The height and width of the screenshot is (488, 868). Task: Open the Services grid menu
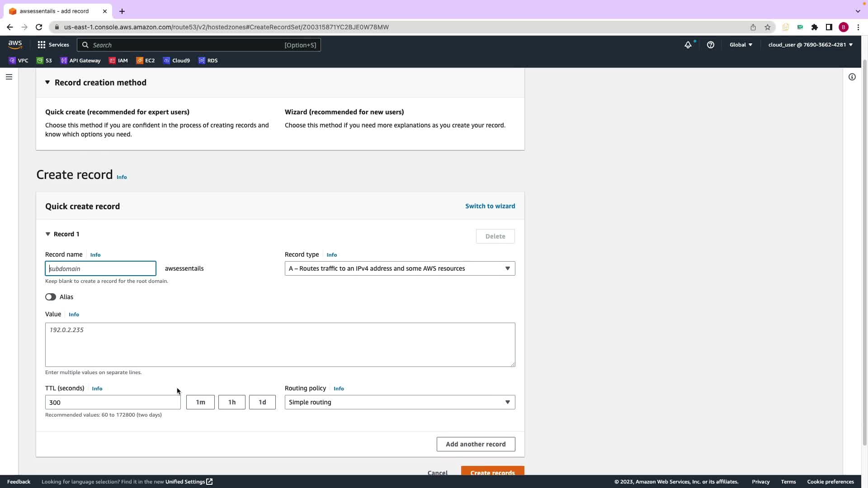[x=53, y=45]
